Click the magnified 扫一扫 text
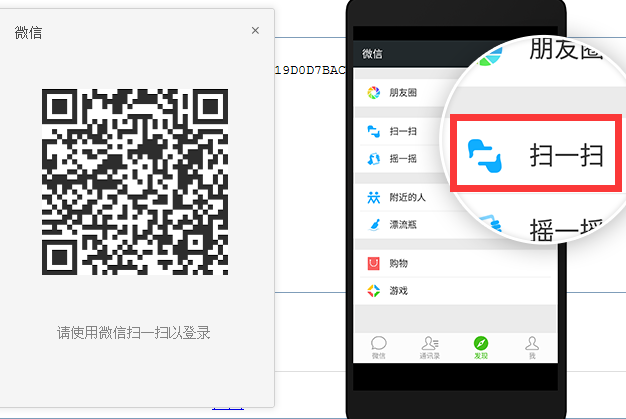This screenshot has width=626, height=419. (566, 156)
